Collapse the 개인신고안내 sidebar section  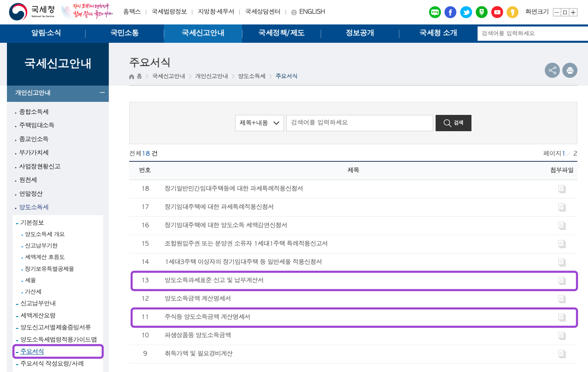click(x=102, y=93)
